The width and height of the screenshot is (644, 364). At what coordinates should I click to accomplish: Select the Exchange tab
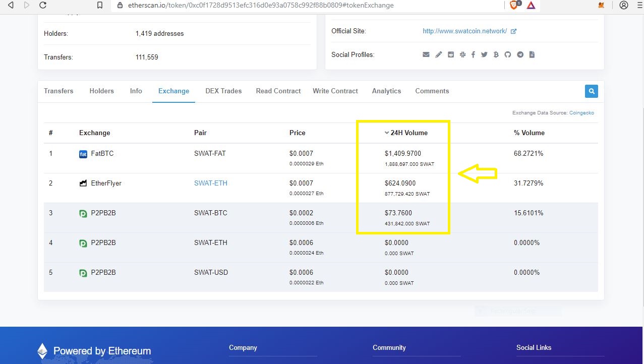(x=173, y=91)
